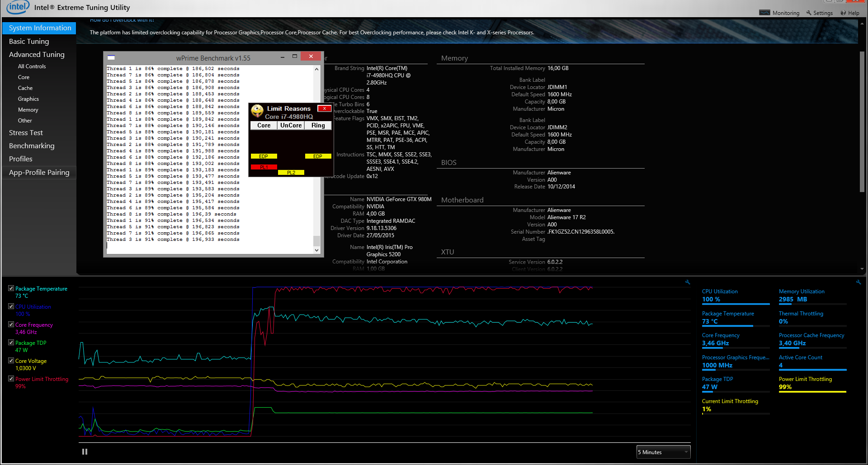The image size is (868, 465).
Task: Uncheck Package TDP graph checkbox
Action: pos(11,343)
